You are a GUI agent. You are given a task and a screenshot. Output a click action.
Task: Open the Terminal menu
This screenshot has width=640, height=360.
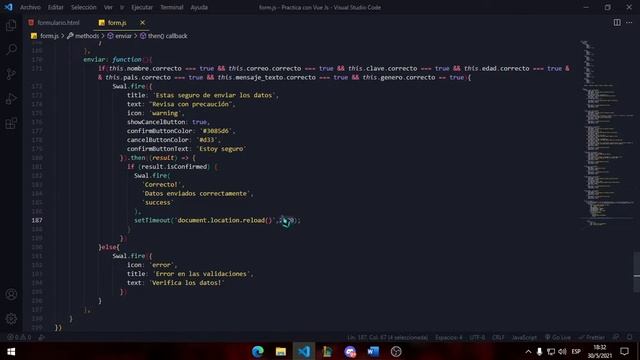pos(171,7)
